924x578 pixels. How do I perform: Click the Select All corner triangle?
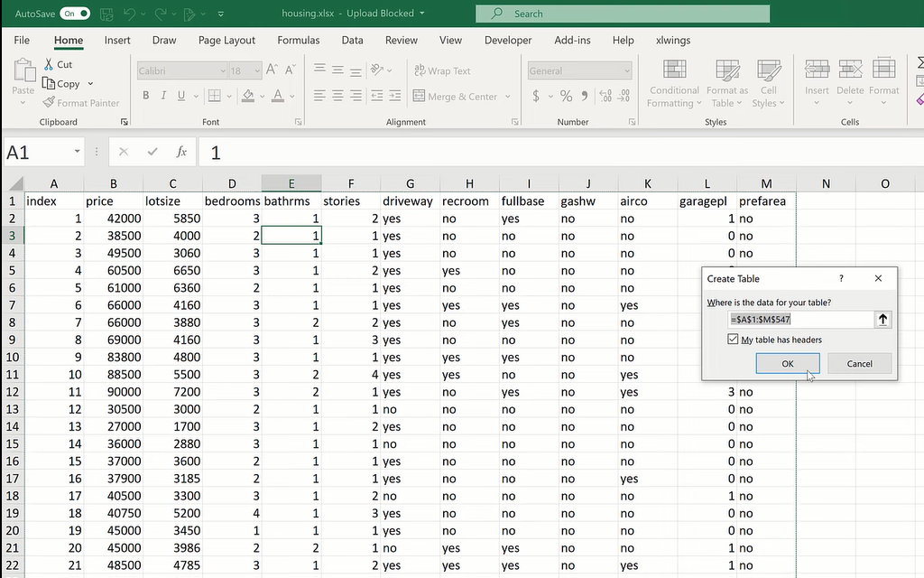pyautogui.click(x=15, y=183)
